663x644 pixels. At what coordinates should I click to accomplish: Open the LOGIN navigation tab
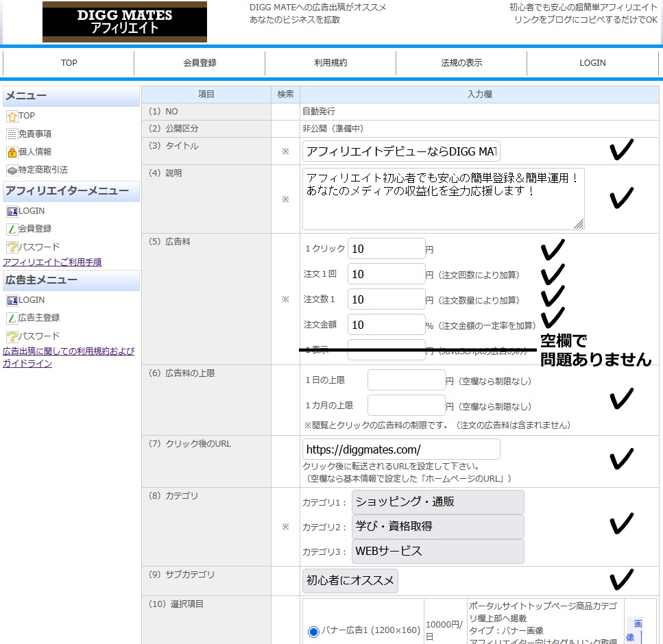(x=592, y=63)
